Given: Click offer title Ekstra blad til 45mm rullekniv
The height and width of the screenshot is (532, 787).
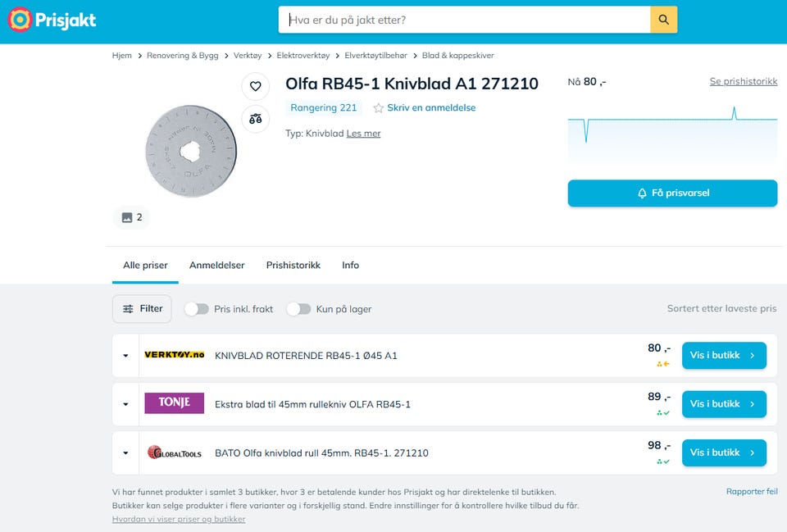Looking at the screenshot, I should 312,404.
